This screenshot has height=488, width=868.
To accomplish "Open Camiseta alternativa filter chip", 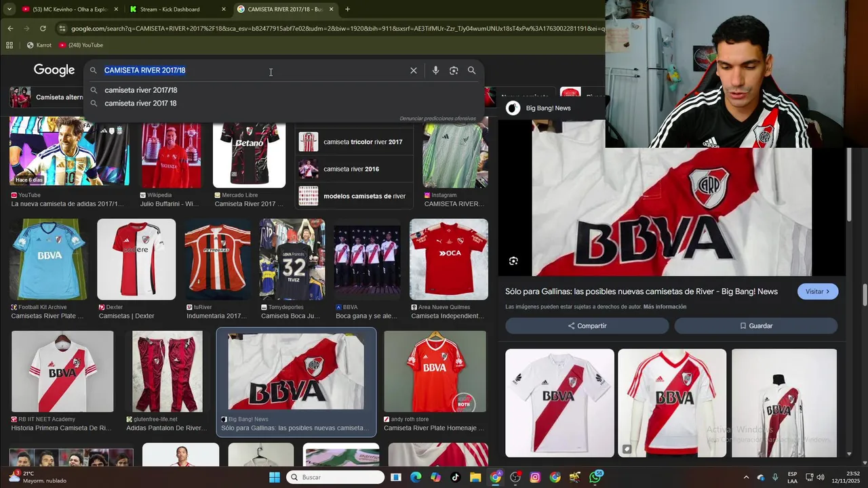I will pyautogui.click(x=46, y=98).
